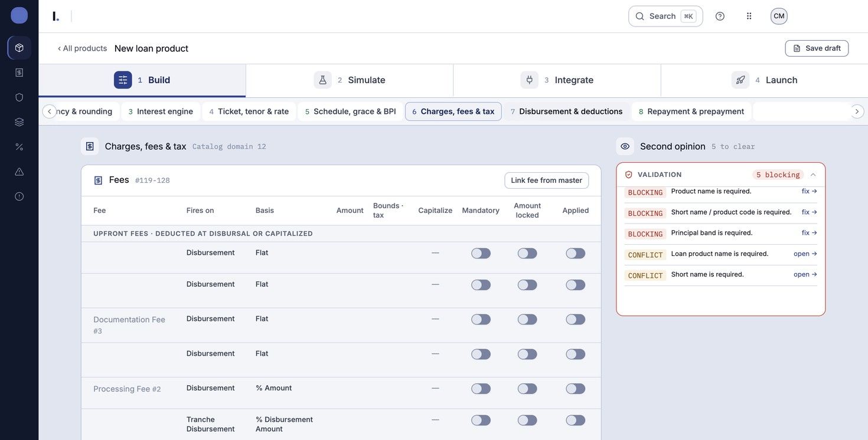Open Schedule, grace & BPI section tab
The width and height of the screenshot is (868, 440).
click(351, 111)
